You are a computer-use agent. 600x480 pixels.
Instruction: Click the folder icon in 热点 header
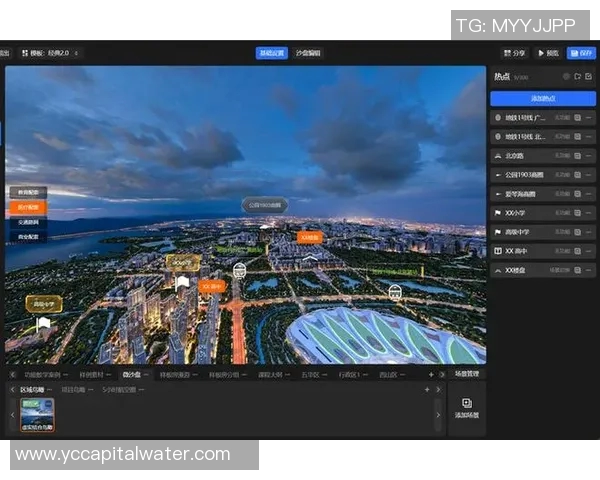click(578, 76)
